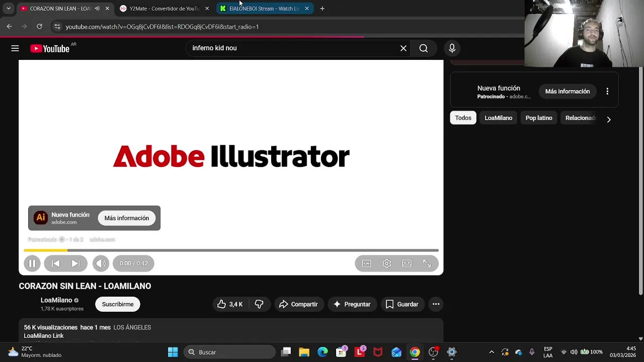The height and width of the screenshot is (362, 644).
Task: Clear the search query with the X icon
Action: tap(404, 48)
